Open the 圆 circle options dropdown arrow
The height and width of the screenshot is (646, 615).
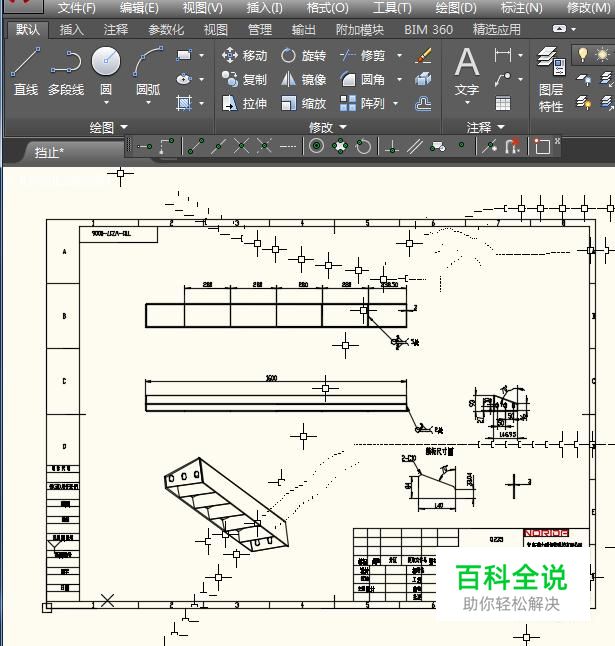click(x=106, y=103)
